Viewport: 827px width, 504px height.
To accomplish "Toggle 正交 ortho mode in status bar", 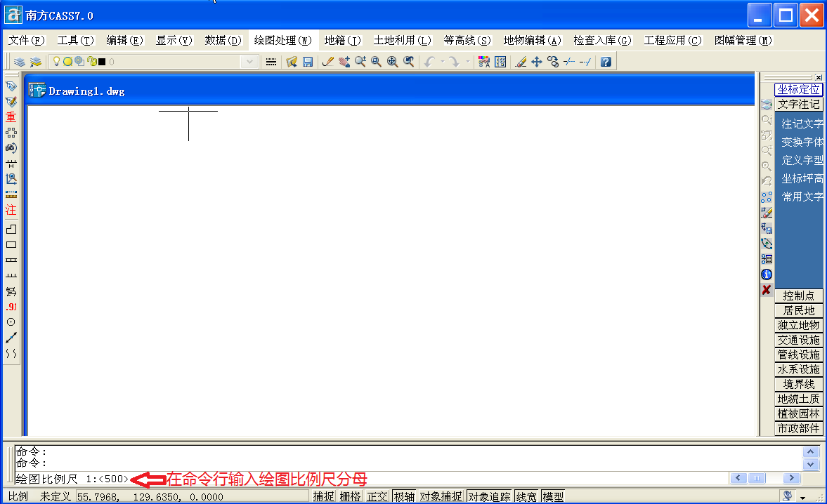I will pos(377,496).
